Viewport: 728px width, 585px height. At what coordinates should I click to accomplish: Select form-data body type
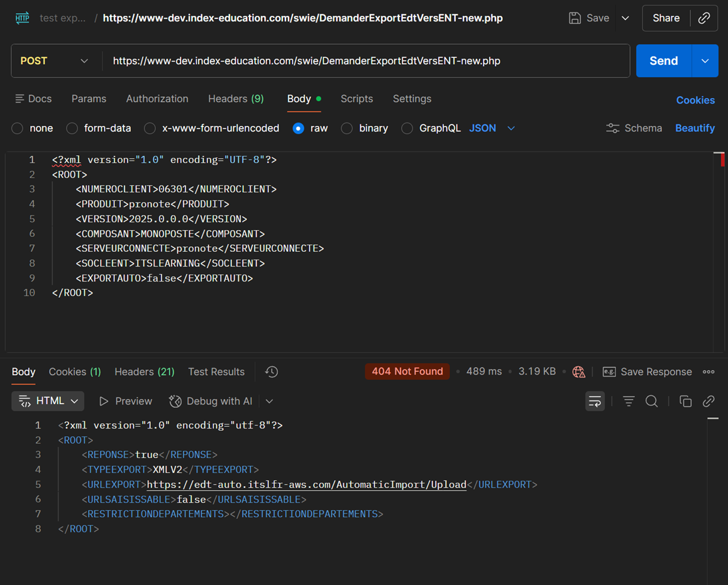[x=72, y=129]
